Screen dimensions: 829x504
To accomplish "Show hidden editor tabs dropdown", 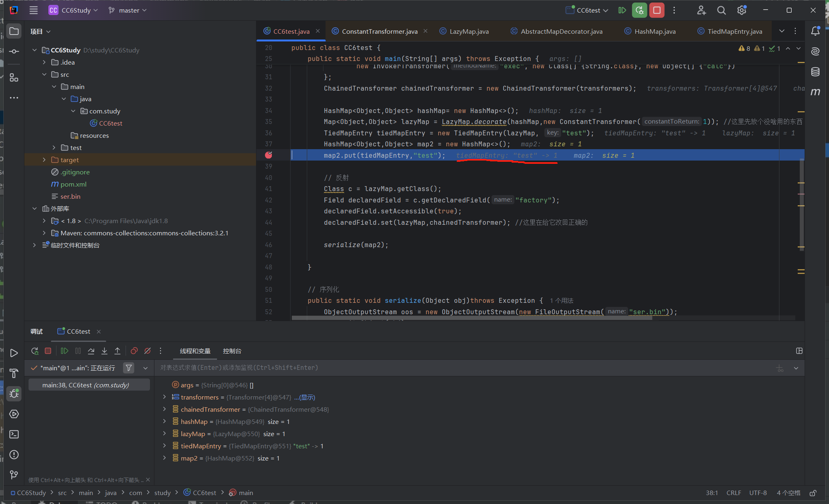I will [x=781, y=31].
